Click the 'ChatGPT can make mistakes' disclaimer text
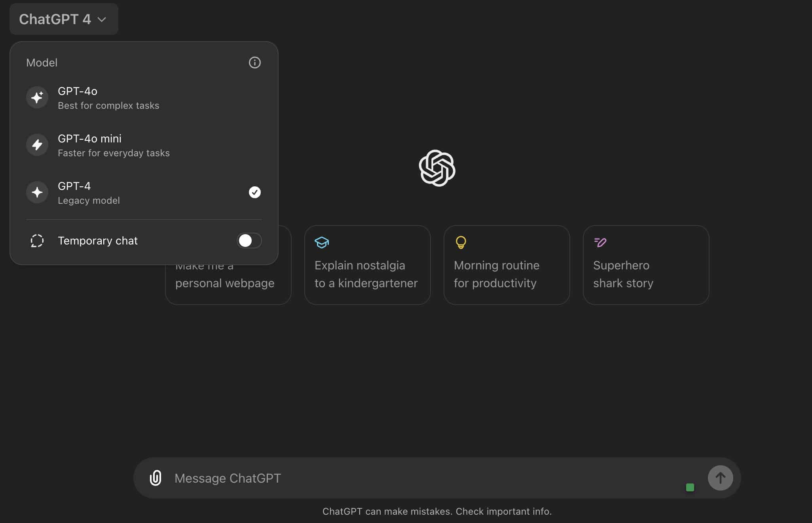Screen dimensions: 812x523 point(437,511)
